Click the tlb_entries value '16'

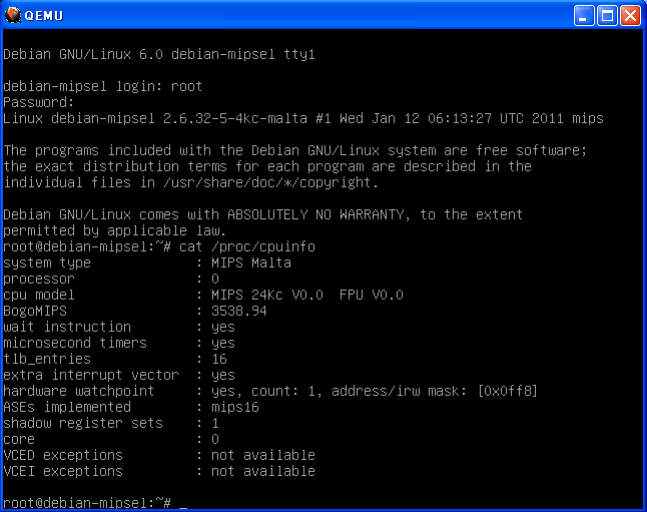point(219,359)
